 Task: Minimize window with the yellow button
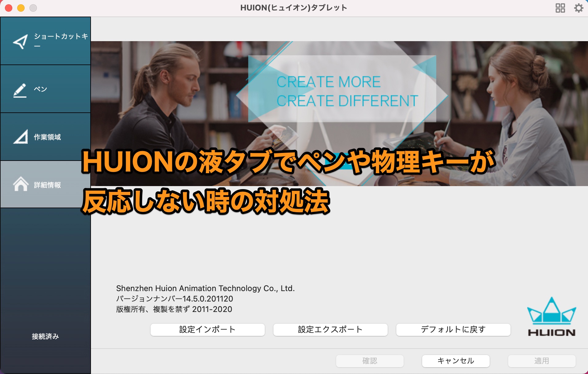[x=21, y=8]
